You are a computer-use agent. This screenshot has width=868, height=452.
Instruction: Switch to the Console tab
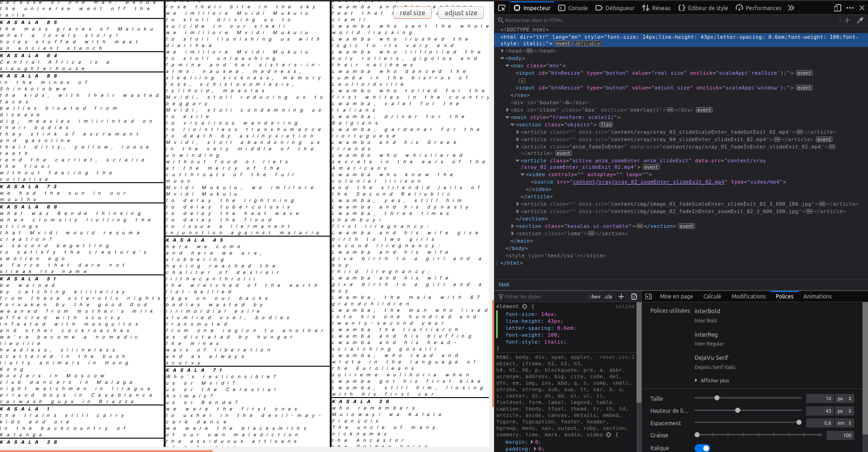[573, 8]
